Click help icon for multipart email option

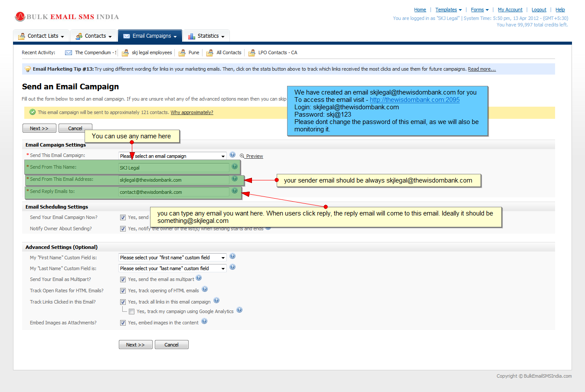tap(199, 278)
